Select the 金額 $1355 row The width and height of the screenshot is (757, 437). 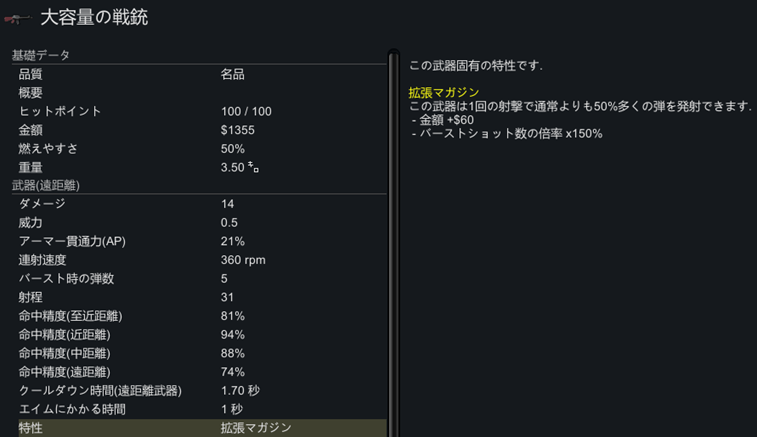pyautogui.click(x=202, y=130)
